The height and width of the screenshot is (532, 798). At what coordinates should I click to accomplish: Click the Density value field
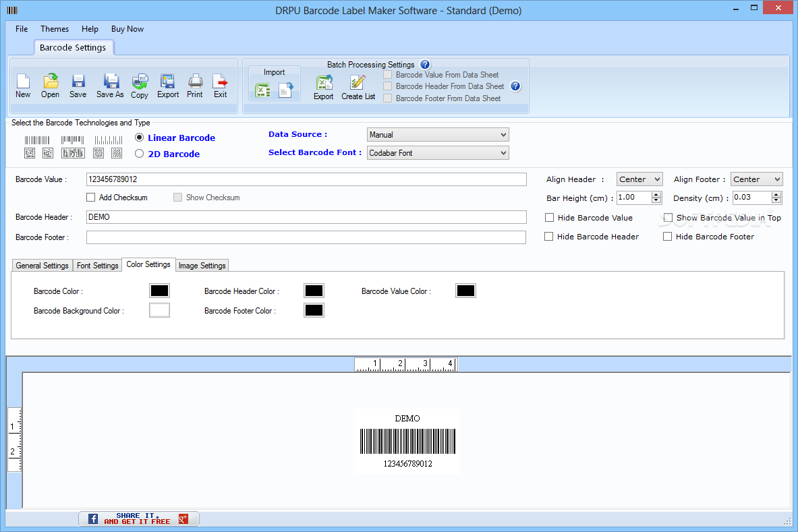point(752,198)
